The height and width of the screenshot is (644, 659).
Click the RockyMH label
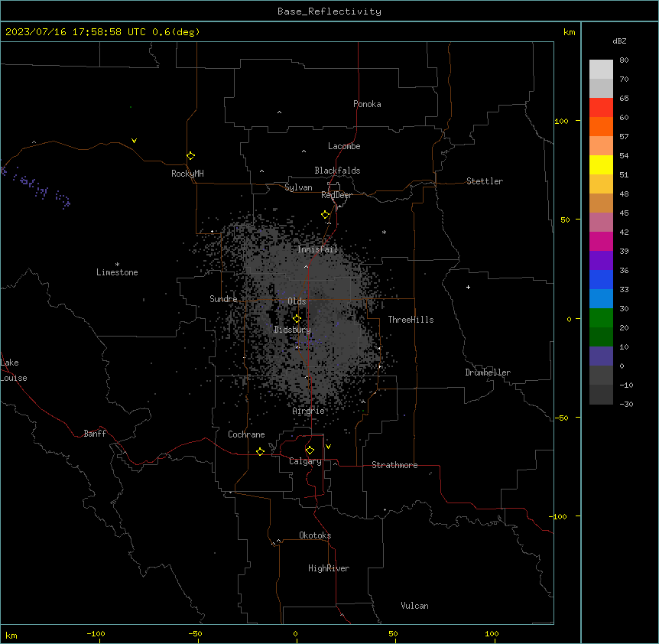coord(187,174)
